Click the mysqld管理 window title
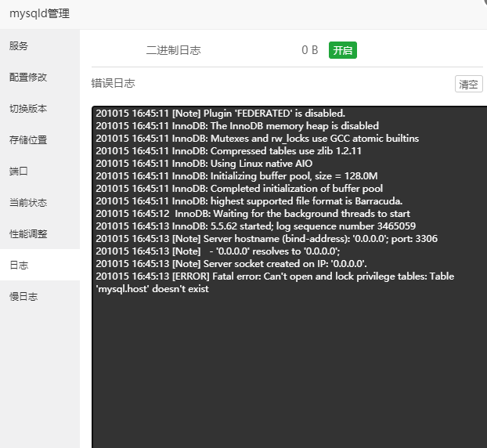The image size is (487, 448). pos(39,13)
